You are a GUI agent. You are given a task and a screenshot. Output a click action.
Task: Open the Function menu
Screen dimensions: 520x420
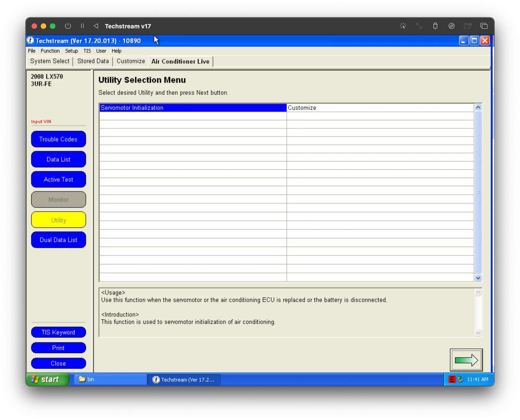50,51
